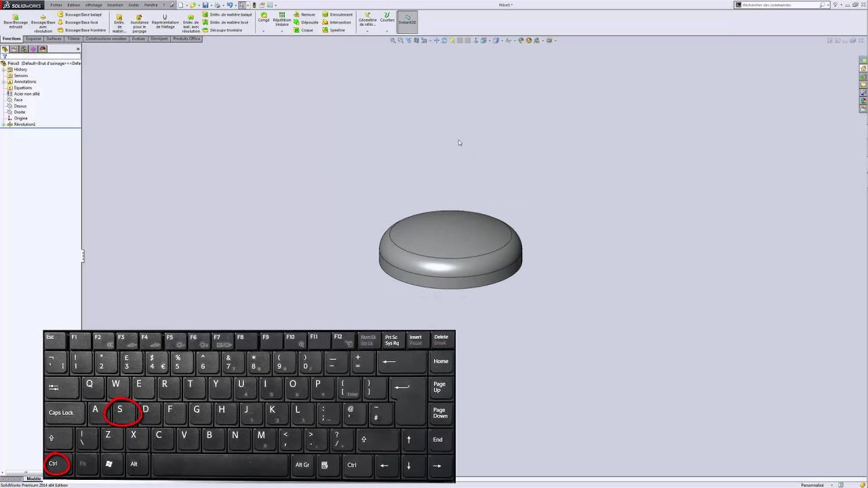Open Géométrie de référence tool
Screen dimensions: 868x488
[x=368, y=19]
